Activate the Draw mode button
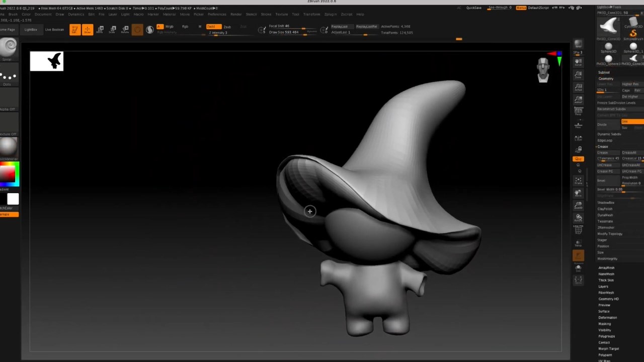 coord(88,30)
